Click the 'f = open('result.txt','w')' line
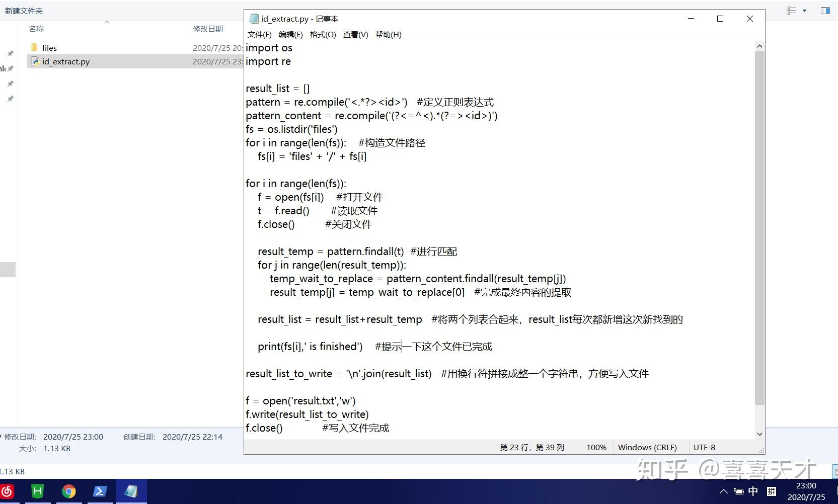Screen dimensions: 838x504 point(300,401)
